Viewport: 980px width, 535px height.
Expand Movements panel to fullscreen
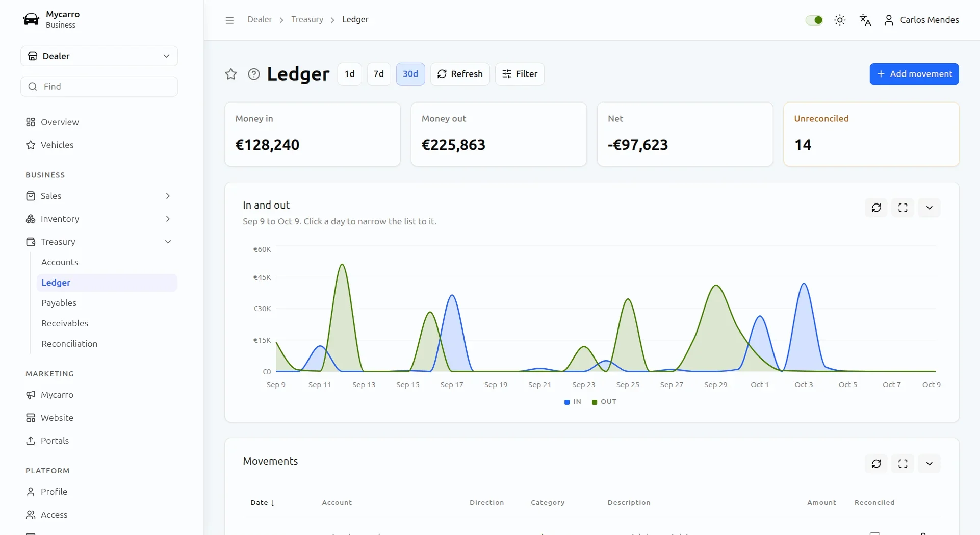pos(903,464)
